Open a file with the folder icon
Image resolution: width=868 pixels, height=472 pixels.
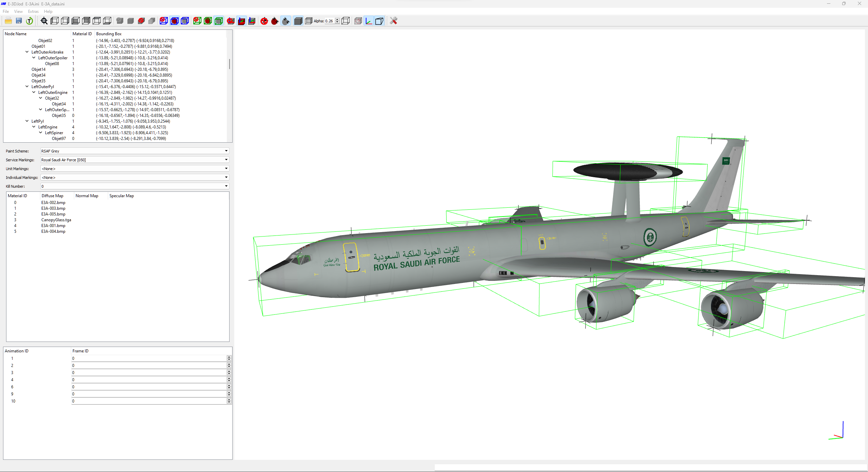click(8, 21)
